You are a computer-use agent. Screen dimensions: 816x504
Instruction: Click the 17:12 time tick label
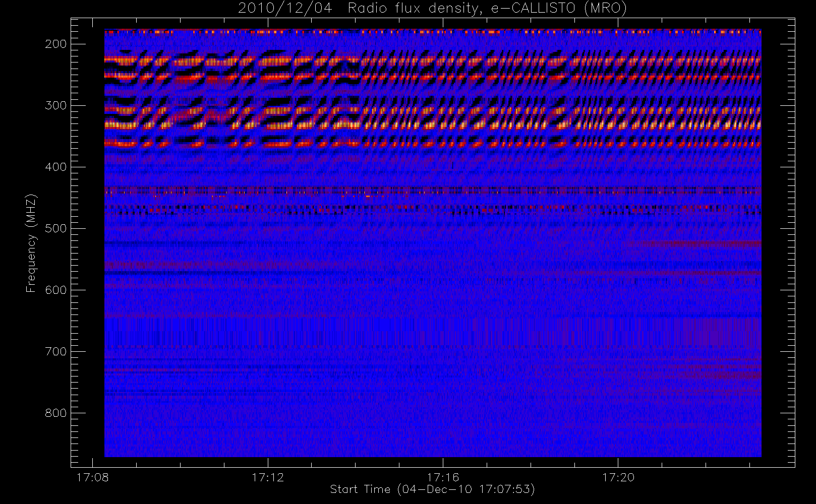point(268,477)
